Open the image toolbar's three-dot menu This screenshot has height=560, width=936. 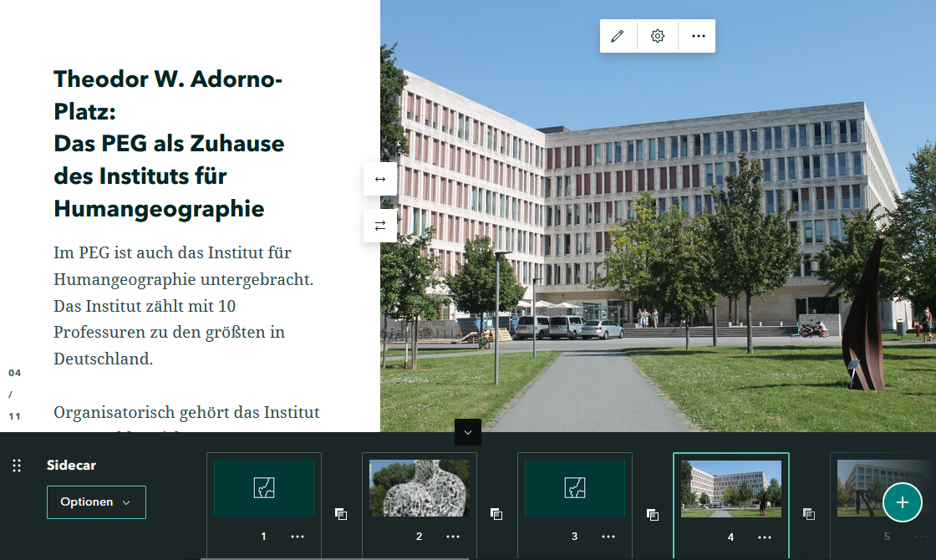(x=699, y=36)
